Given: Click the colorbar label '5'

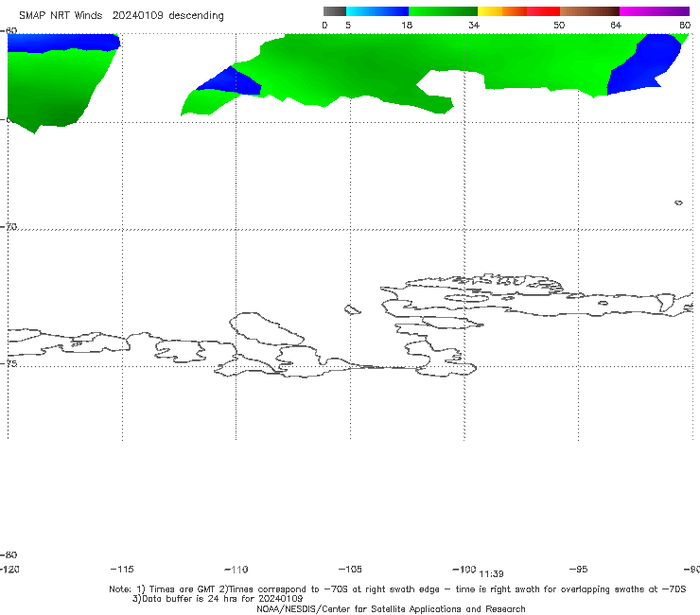Looking at the screenshot, I should pos(348,25).
